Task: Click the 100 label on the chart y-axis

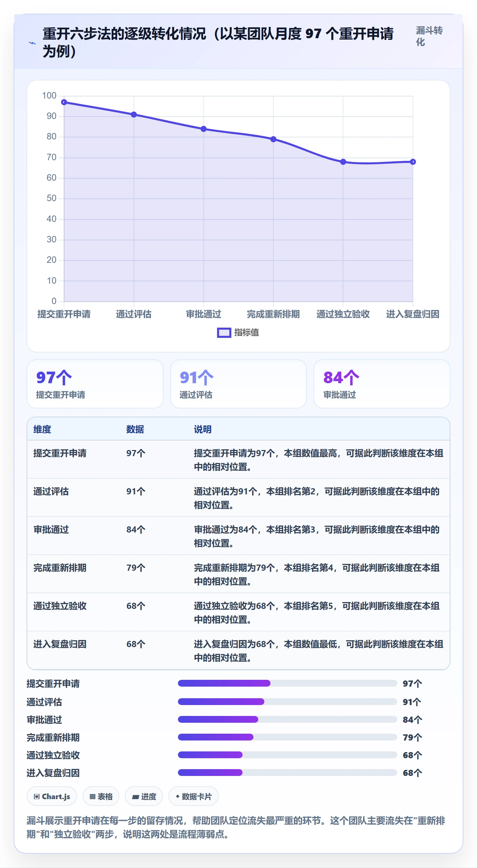Action: [x=49, y=95]
